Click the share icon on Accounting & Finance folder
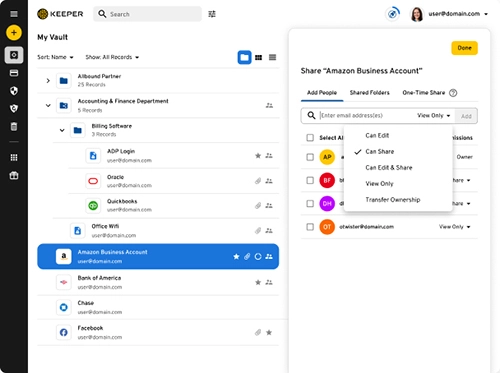Image resolution: width=500 pixels, height=373 pixels. tap(269, 106)
